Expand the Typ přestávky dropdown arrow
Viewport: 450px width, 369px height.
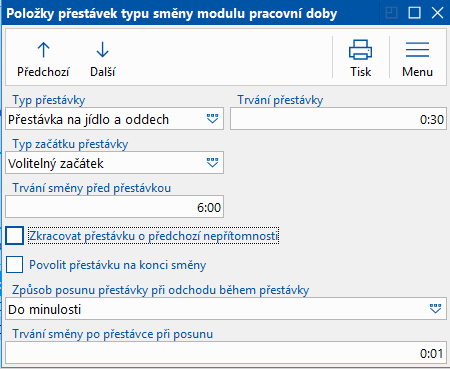[x=212, y=119]
